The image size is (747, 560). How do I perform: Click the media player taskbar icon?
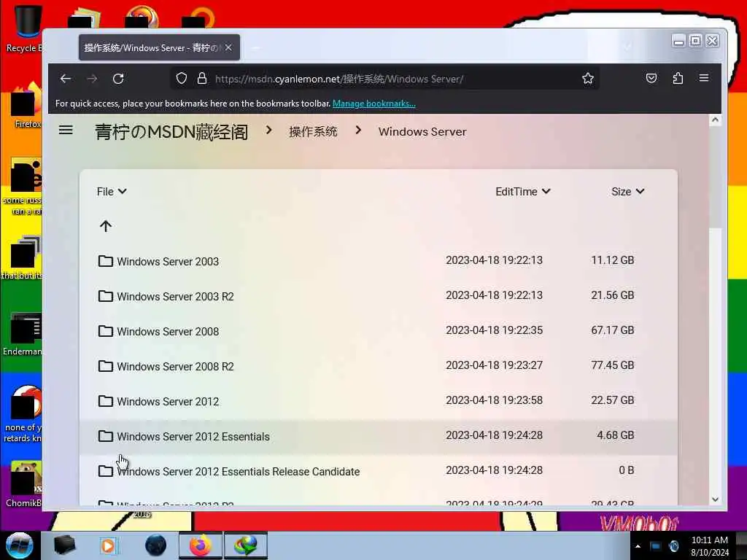point(109,545)
